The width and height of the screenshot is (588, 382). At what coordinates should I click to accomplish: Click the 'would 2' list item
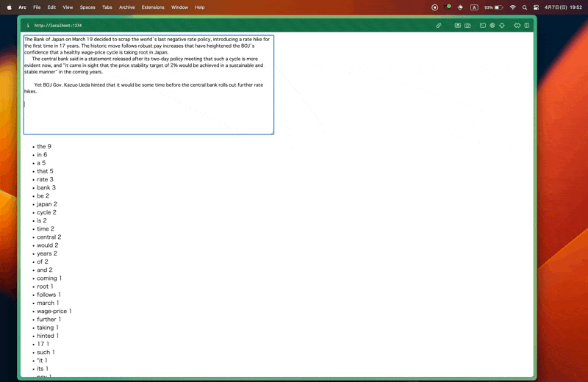48,245
